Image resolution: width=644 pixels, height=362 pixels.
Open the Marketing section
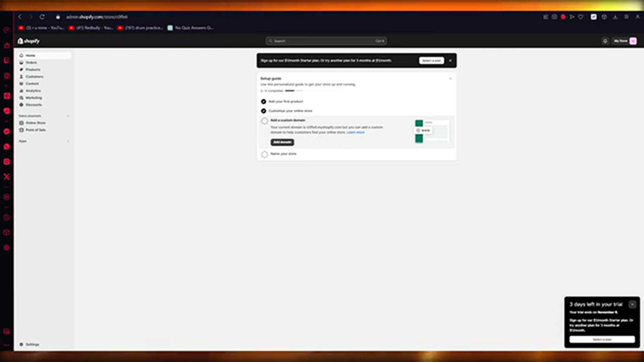[x=34, y=98]
